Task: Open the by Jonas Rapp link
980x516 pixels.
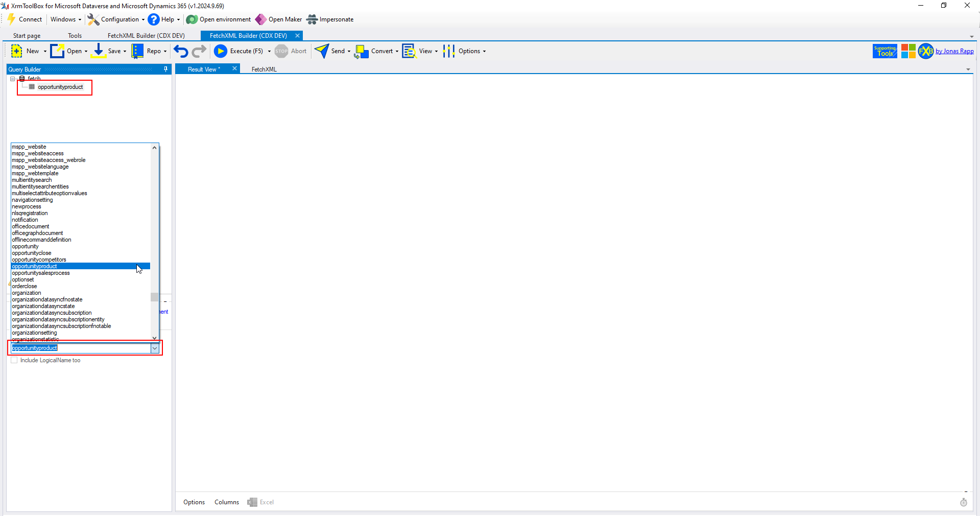Action: [x=954, y=51]
